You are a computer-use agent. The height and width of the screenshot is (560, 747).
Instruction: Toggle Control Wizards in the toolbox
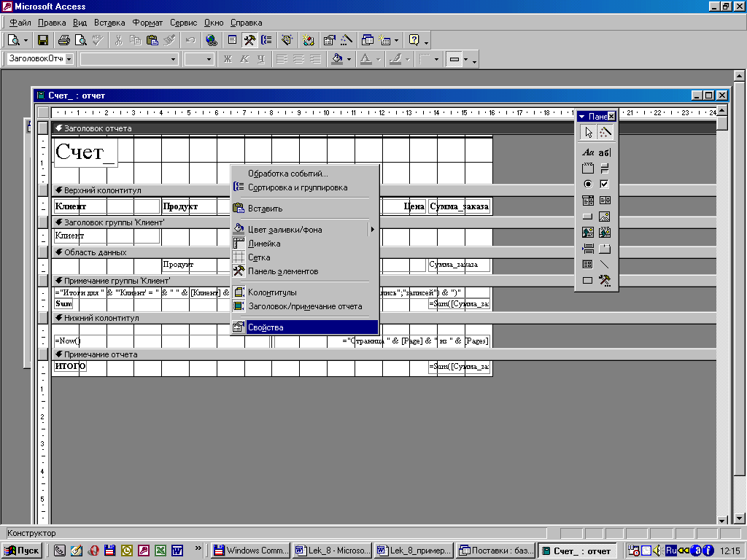coord(605,133)
